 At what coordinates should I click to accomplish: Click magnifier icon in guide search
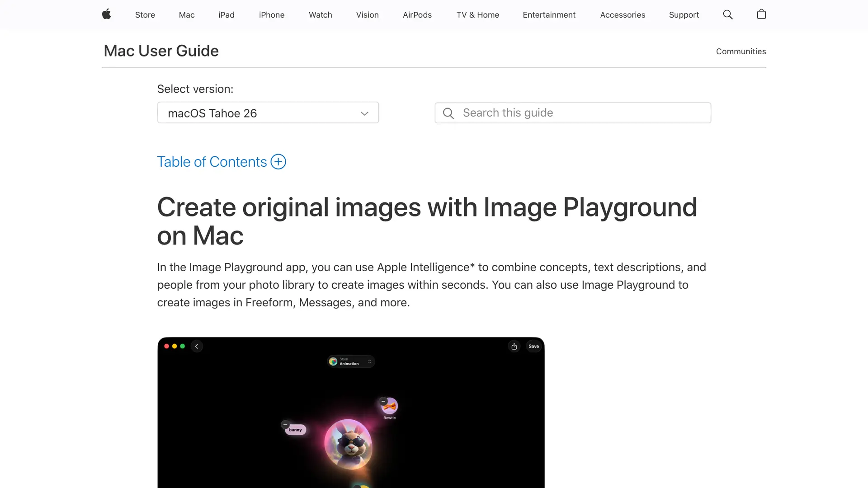(x=448, y=113)
